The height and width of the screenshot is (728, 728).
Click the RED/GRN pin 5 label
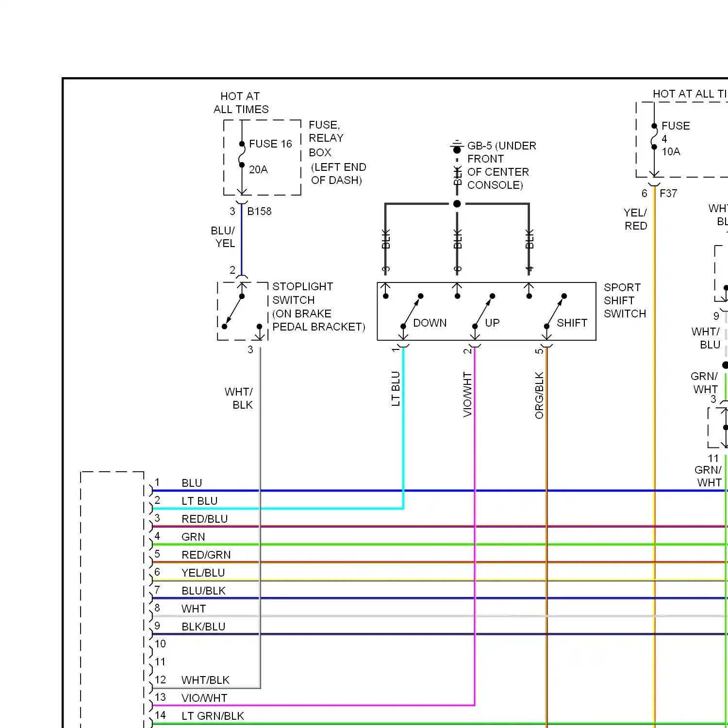pos(206,555)
